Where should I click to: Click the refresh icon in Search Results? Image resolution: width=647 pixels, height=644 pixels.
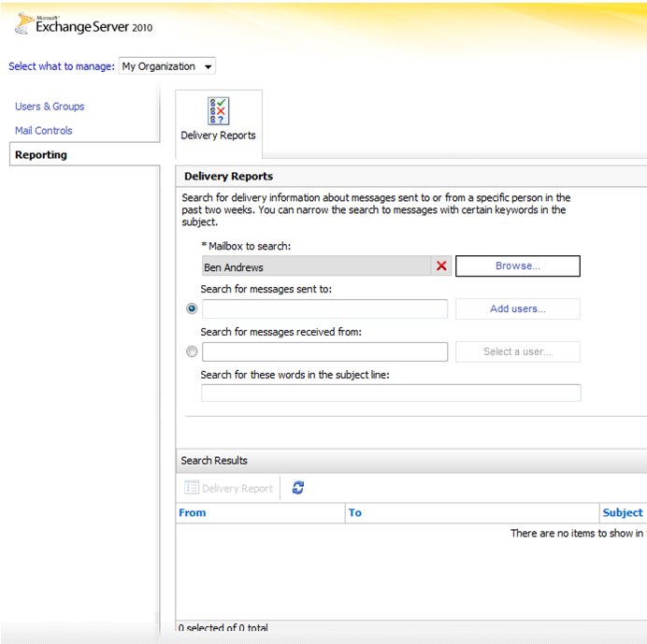(x=298, y=488)
